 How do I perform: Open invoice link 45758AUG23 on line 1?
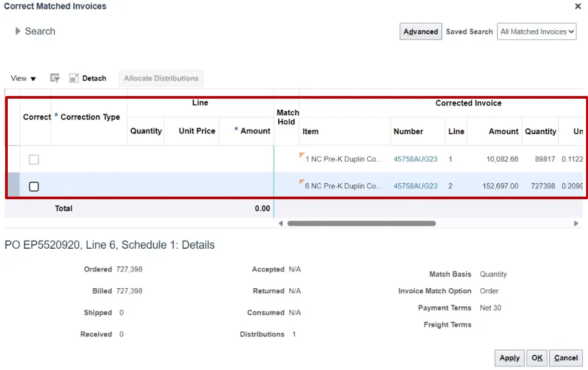tap(415, 159)
